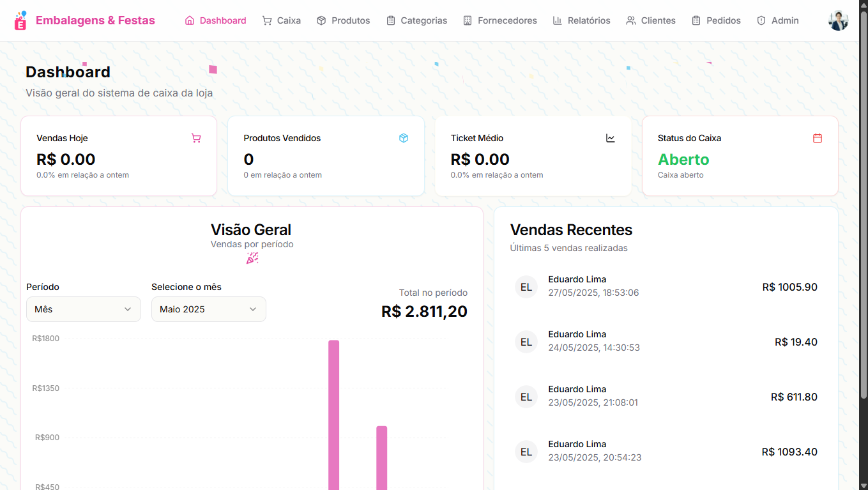The height and width of the screenshot is (490, 868).
Task: Click Eduardo Lima in the first recent sale
Action: tap(577, 279)
